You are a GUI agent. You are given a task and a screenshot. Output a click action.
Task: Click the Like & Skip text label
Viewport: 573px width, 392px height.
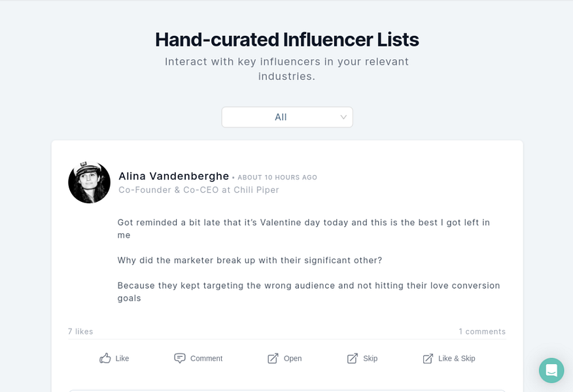(x=457, y=359)
